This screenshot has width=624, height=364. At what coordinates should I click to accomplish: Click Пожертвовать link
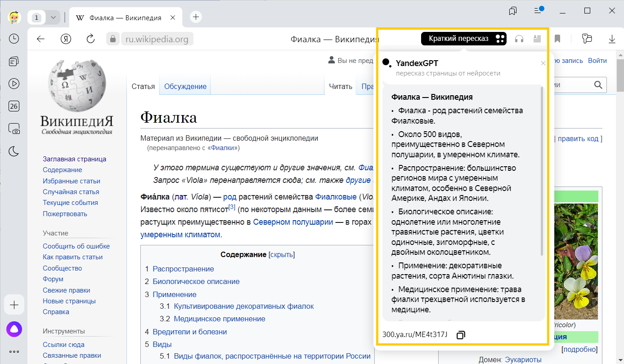65,214
